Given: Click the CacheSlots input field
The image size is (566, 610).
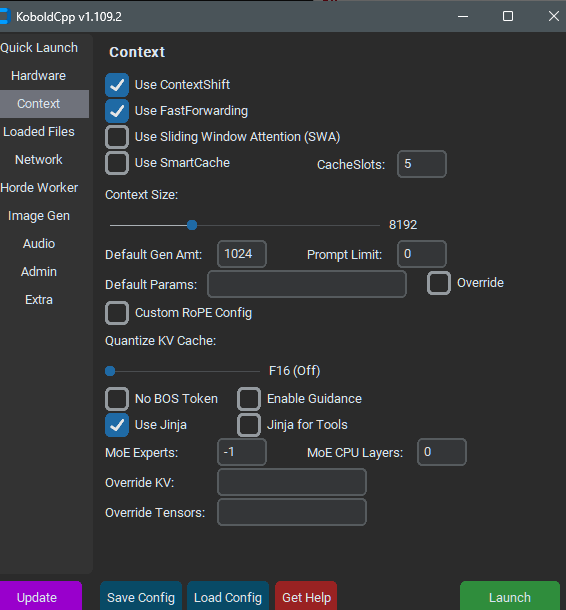Looking at the screenshot, I should pyautogui.click(x=422, y=164).
